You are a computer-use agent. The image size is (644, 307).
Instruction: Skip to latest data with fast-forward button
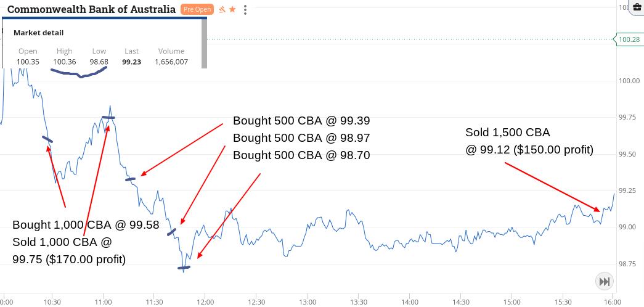604,282
